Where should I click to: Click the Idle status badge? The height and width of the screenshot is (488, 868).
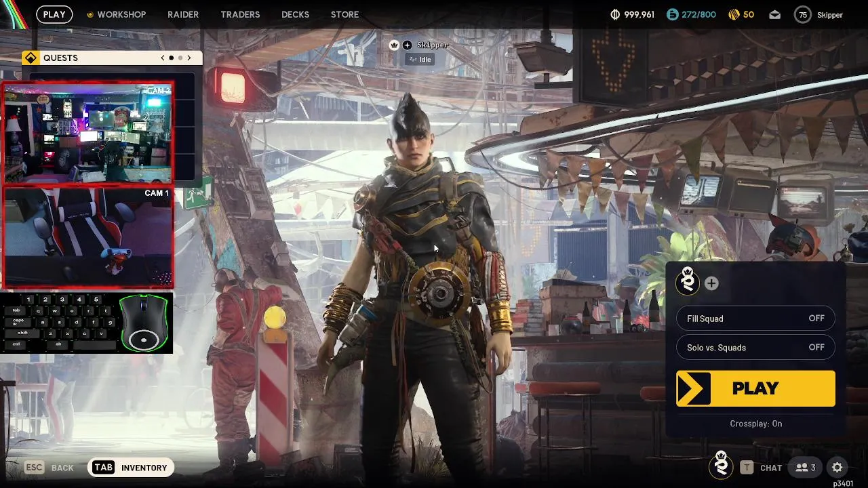click(x=420, y=60)
